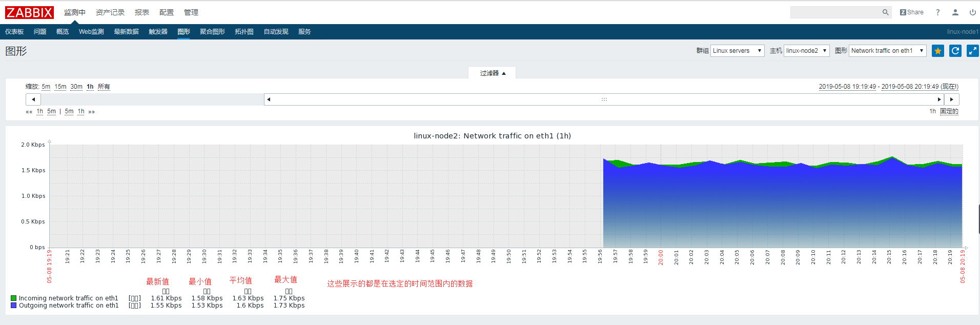Collapse the 过滤器 filter panel
The height and width of the screenshot is (325, 980).
[492, 73]
